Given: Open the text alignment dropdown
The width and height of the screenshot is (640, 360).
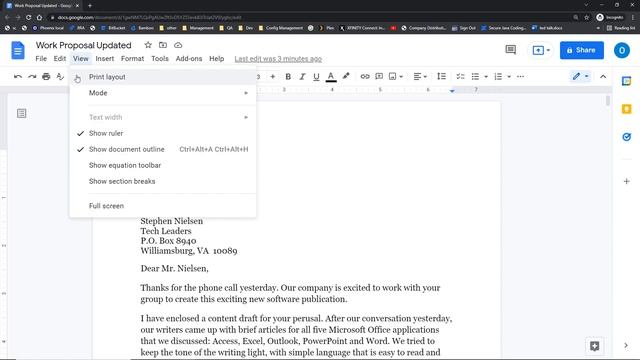Looking at the screenshot, I should tap(420, 76).
